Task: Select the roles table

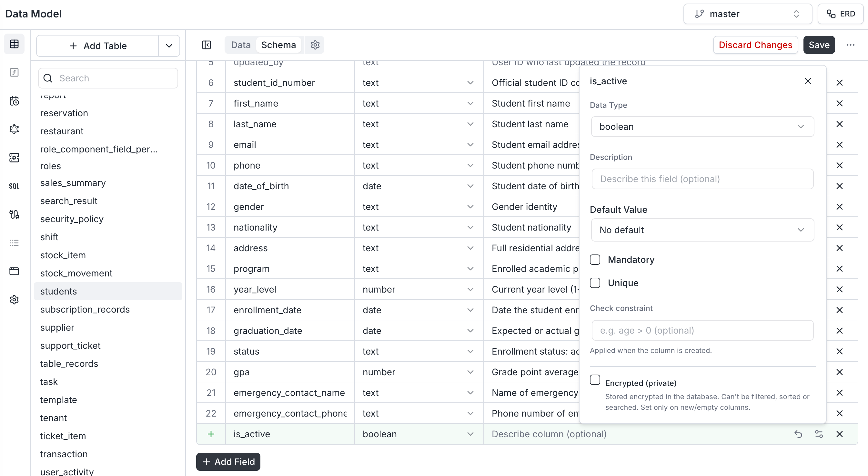Action: tap(108, 166)
